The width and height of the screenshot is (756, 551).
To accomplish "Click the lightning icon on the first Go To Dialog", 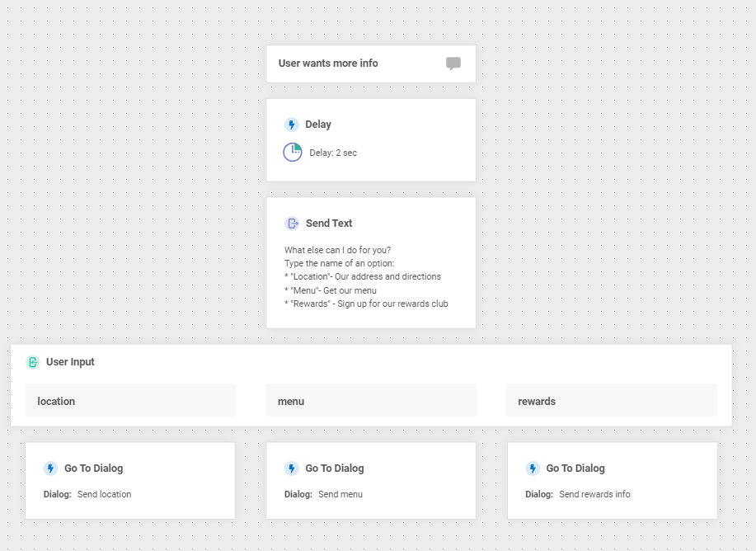I will point(50,468).
